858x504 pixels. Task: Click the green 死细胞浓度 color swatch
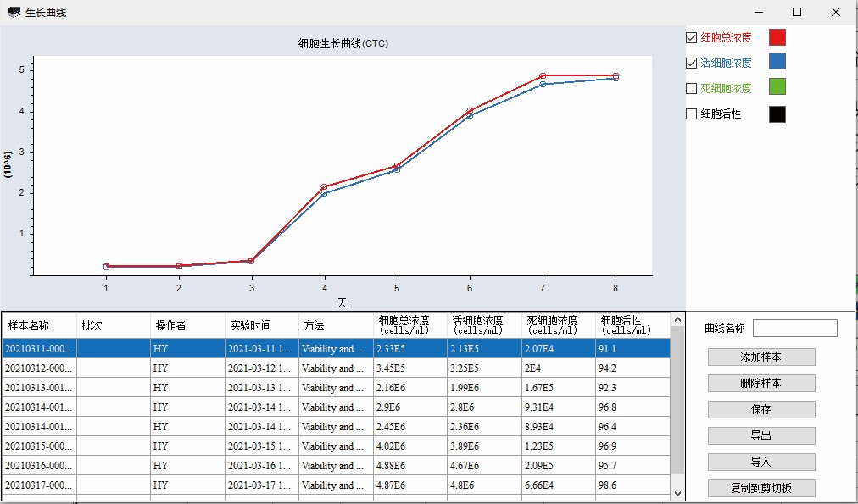coord(777,87)
